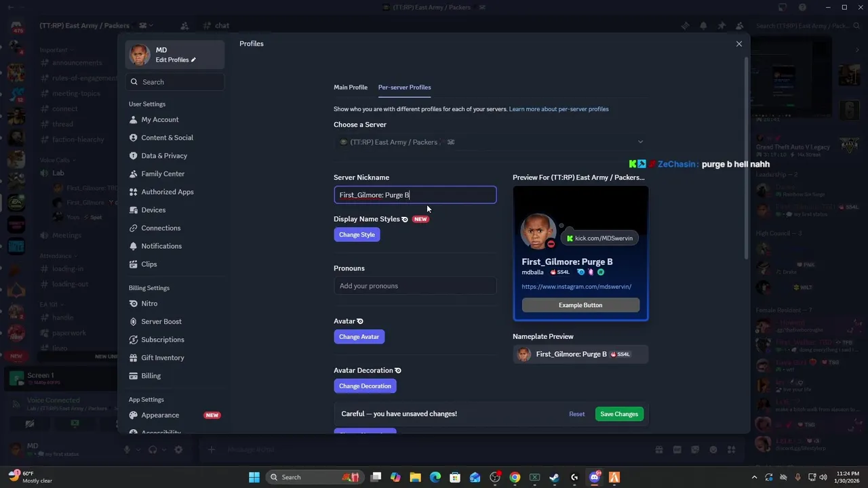Open Discord from taskbar

pyautogui.click(x=595, y=477)
